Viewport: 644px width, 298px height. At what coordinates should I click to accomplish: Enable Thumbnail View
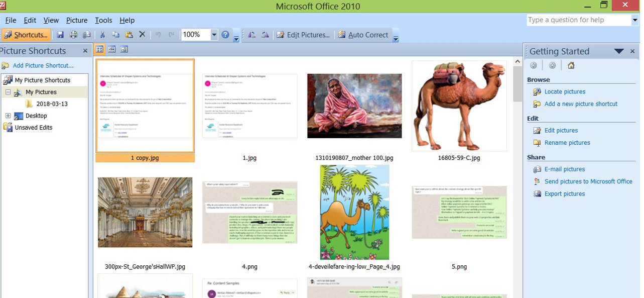click(99, 49)
